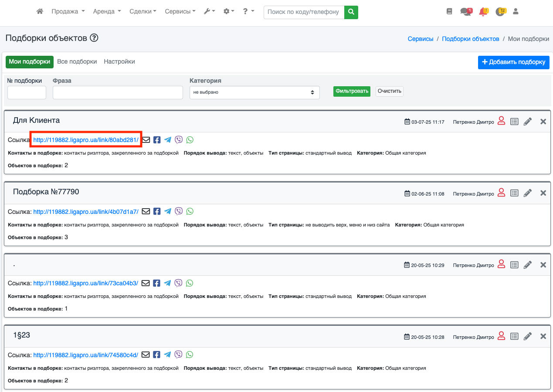Screen dimensions: 553x392
Task: Open the 'Категория' select box
Action: 254,92
